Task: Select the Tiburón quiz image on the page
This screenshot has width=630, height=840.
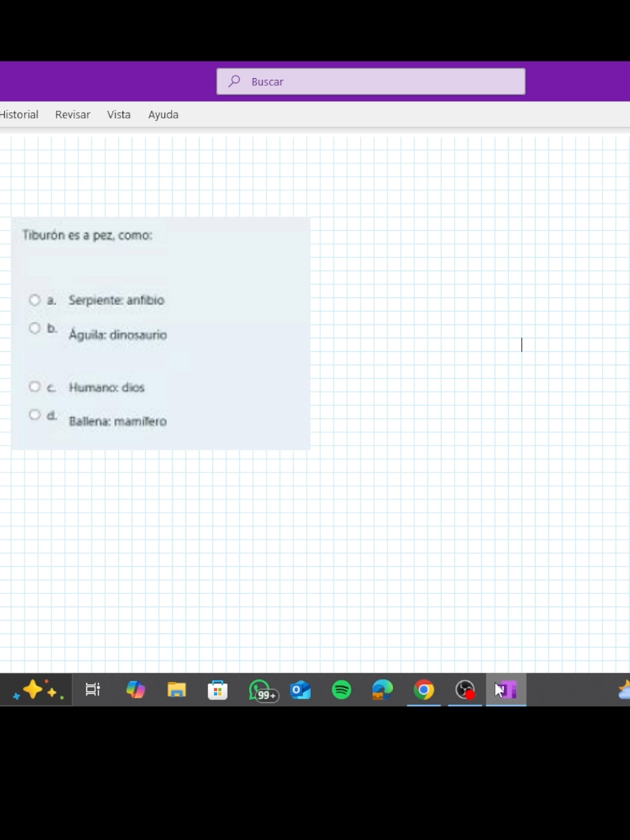Action: pyautogui.click(x=160, y=332)
